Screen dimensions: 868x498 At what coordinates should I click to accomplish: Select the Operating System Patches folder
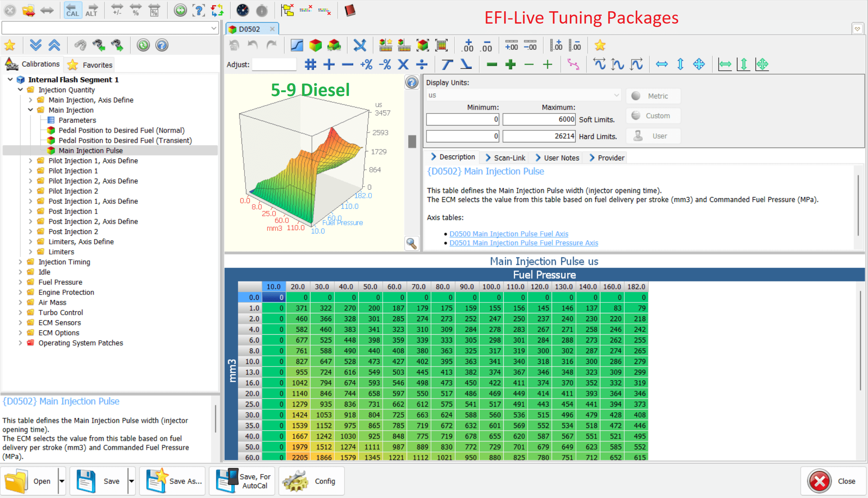81,342
